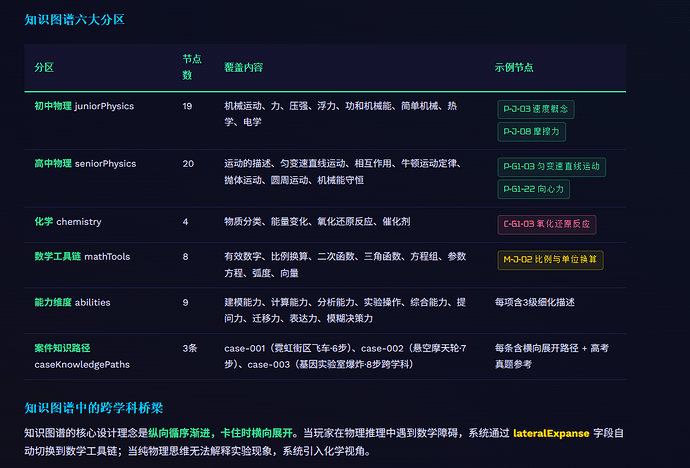Click the P-J-03 速度概念 node tag
The width and height of the screenshot is (690, 468).
click(x=536, y=109)
